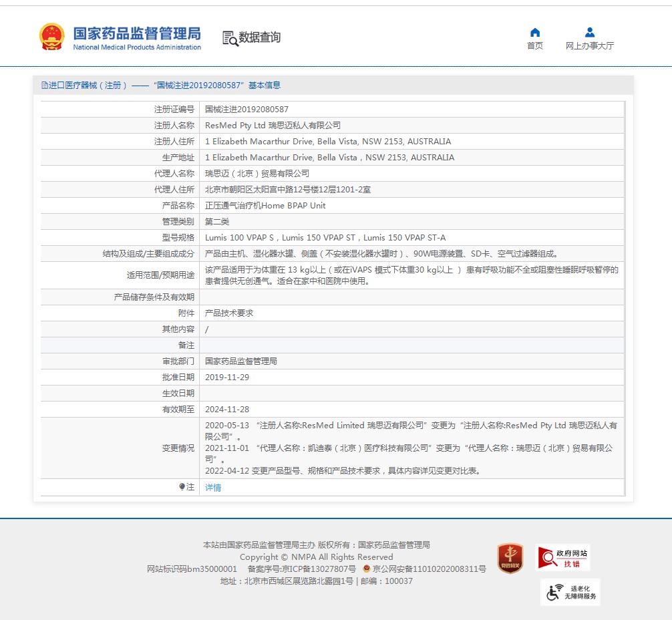This screenshot has width=672, height=620.
Task: Click the document icon beside 进口医疗器械
Action: pyautogui.click(x=44, y=86)
